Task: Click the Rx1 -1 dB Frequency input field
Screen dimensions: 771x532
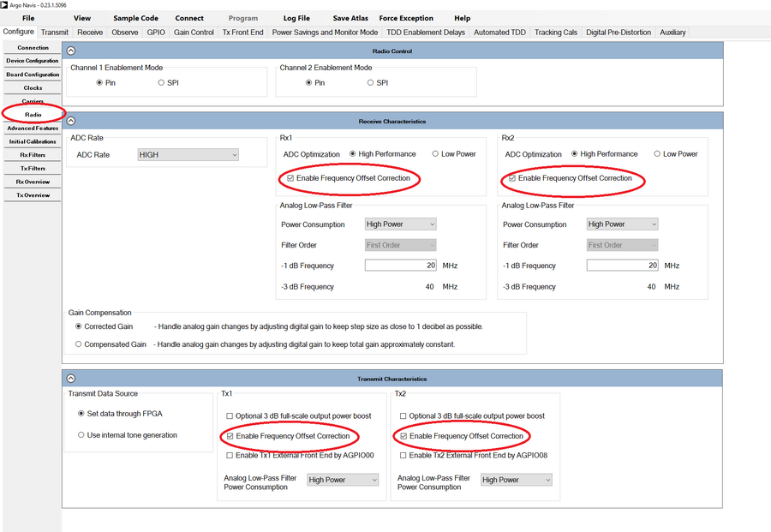Action: (399, 266)
